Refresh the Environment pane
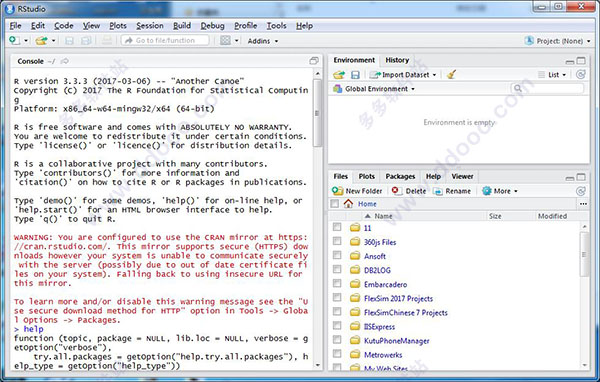The image size is (600, 382). click(x=580, y=74)
